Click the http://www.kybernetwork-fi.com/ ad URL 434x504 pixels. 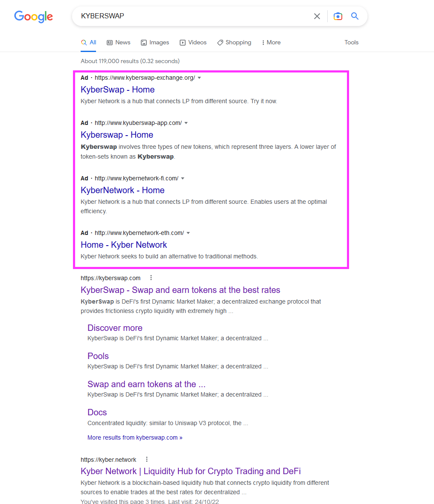click(x=137, y=178)
